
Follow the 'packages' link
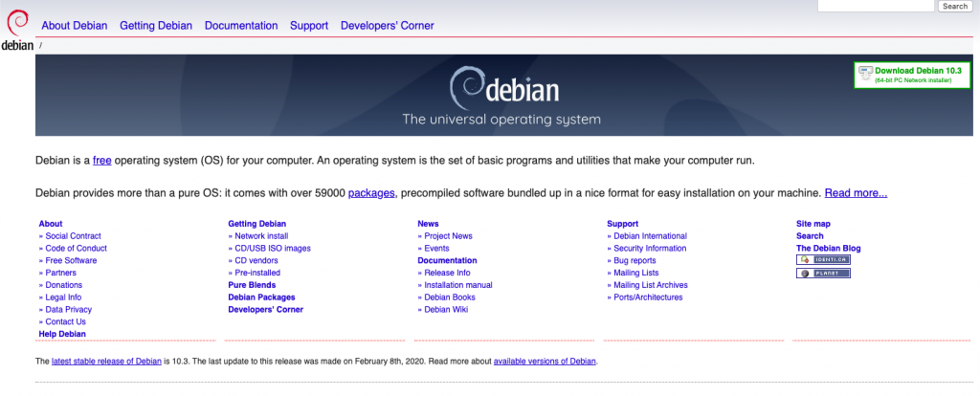pos(371,193)
